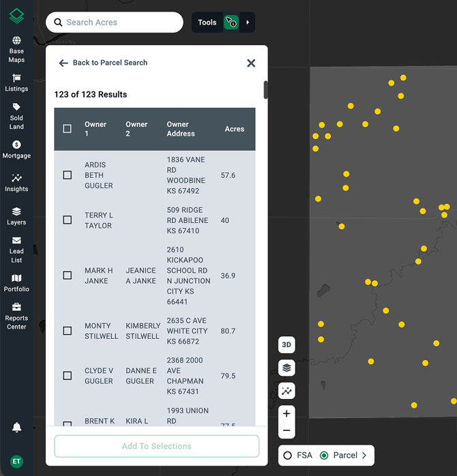The height and width of the screenshot is (476, 457).
Task: Expand the Tools menu arrow
Action: click(x=248, y=23)
